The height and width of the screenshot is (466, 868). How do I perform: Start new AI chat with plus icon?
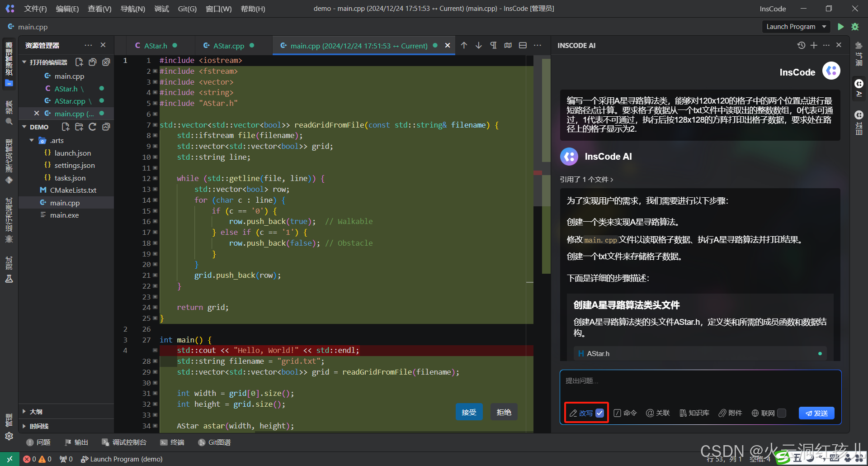coord(814,45)
